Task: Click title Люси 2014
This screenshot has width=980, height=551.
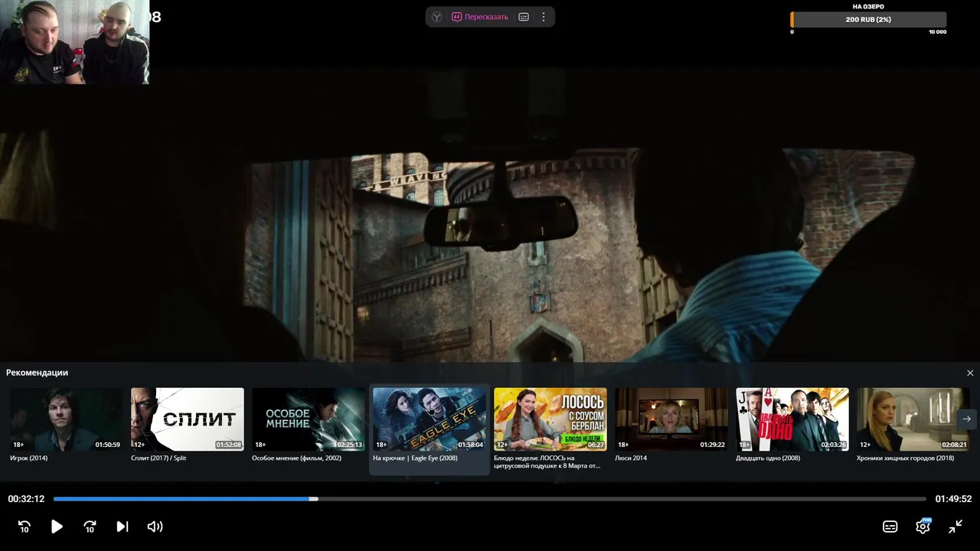Action: pos(631,458)
